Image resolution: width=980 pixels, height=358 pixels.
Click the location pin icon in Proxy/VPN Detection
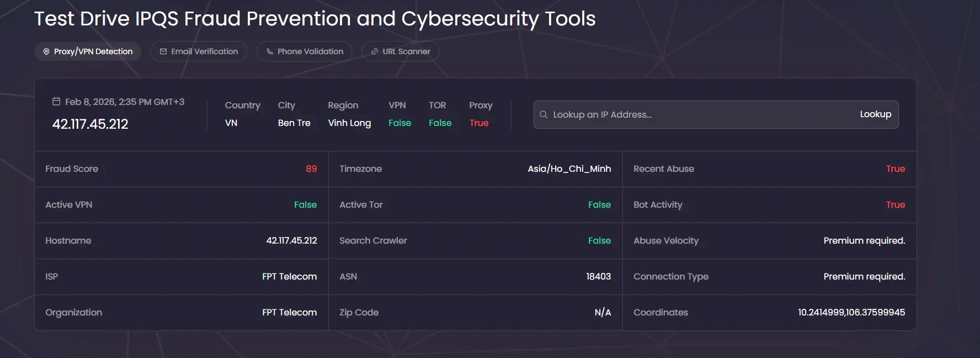[x=46, y=51]
